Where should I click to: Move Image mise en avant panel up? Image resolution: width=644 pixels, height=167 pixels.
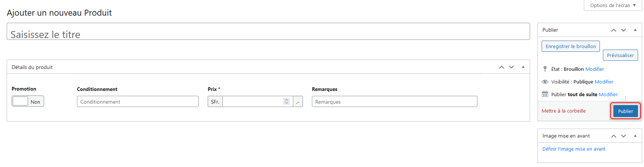[613, 136]
